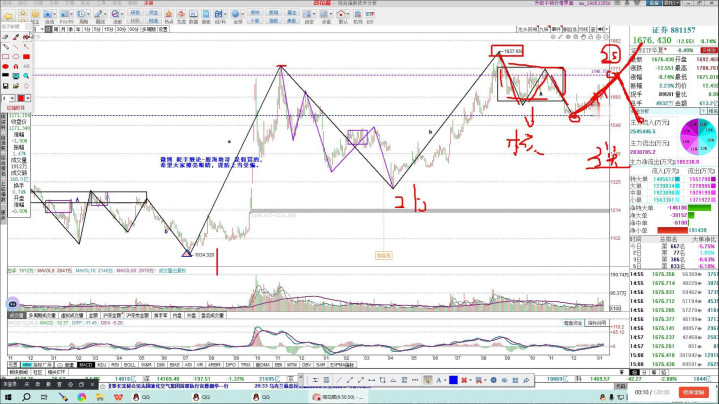
Task: Expand the dropdown beside the house toolbar icon
Action: pyautogui.click(x=349, y=14)
